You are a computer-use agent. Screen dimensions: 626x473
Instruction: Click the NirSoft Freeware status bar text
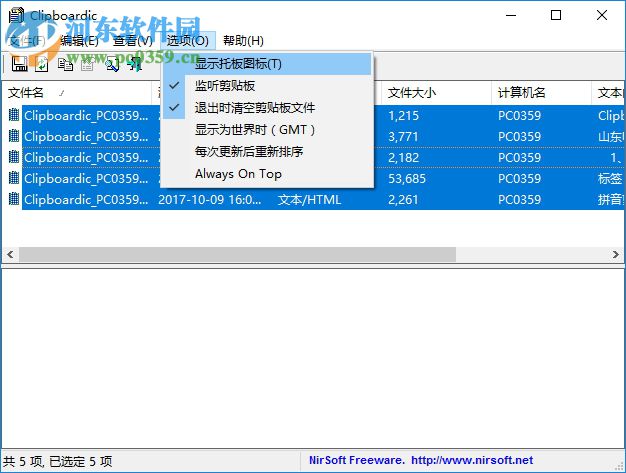point(357,460)
